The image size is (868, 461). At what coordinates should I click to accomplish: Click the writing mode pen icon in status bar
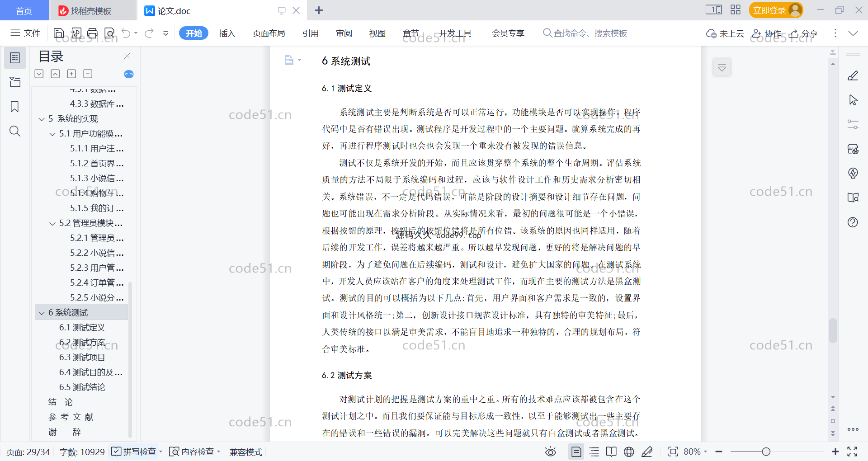pyautogui.click(x=647, y=452)
